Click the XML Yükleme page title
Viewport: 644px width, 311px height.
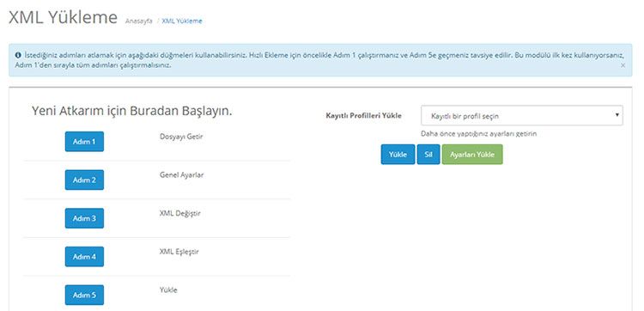[64, 18]
